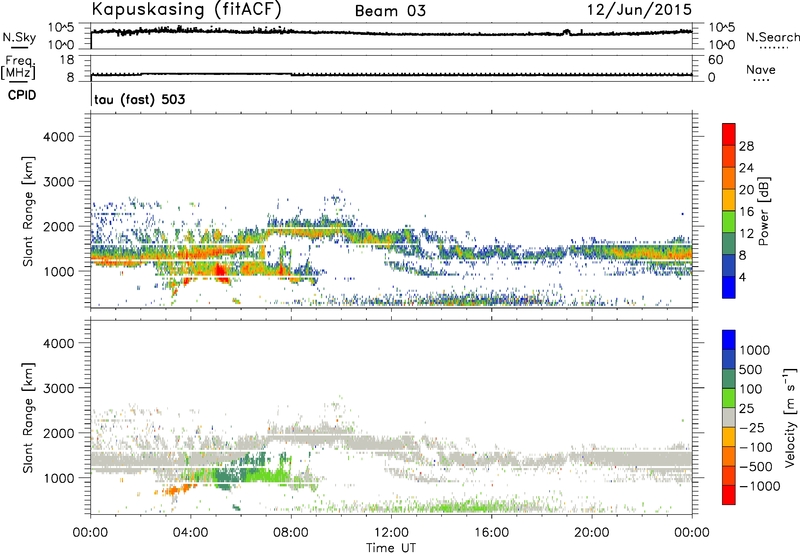This screenshot has height=554, width=800.
Task: Click the 16:00 time axis label
Action: [x=491, y=533]
